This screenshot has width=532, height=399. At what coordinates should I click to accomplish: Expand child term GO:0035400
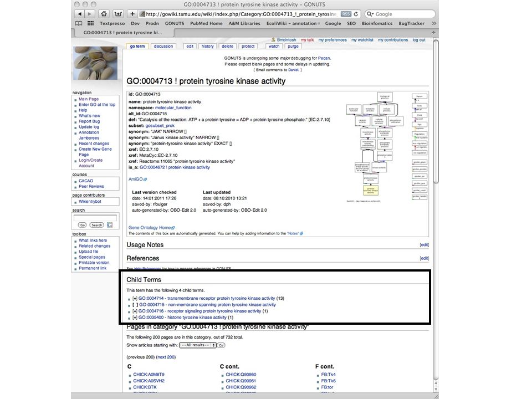(x=135, y=317)
